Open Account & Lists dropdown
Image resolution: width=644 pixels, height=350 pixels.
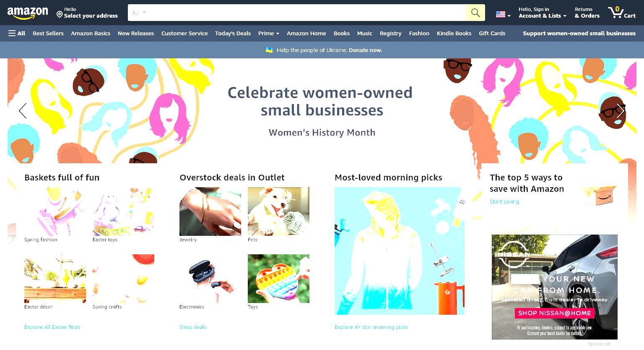pos(543,13)
